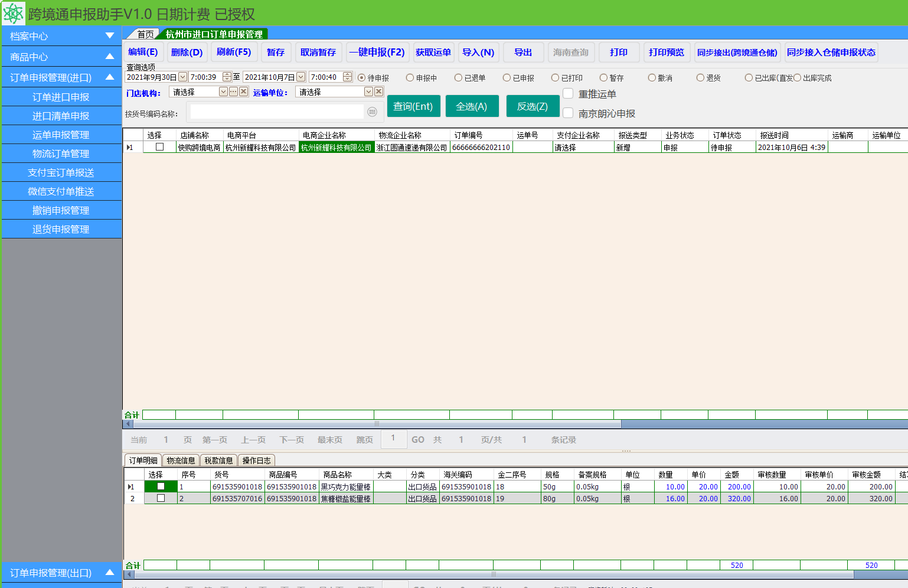The width and height of the screenshot is (908, 588).
Task: Click the order grid's horizontal scrollbar left arrow
Action: click(128, 424)
